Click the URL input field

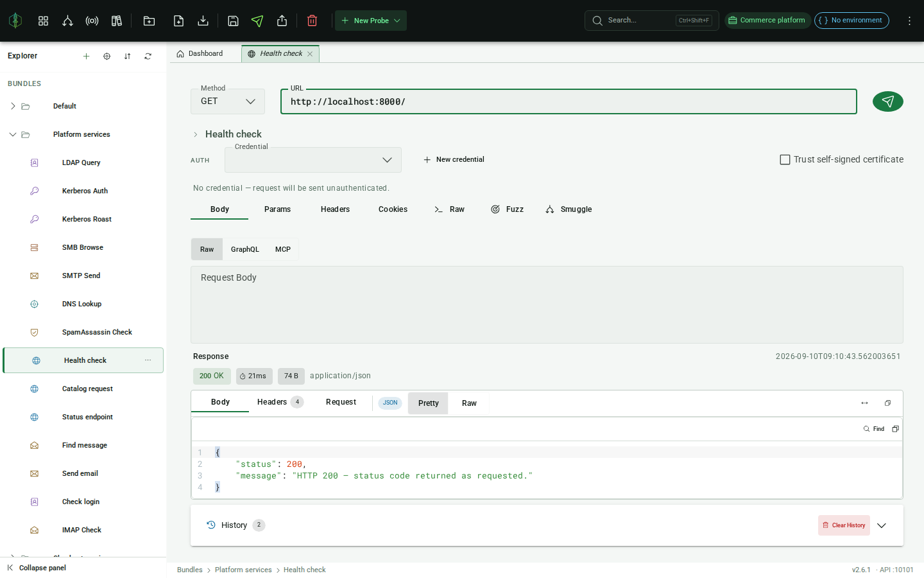click(569, 101)
